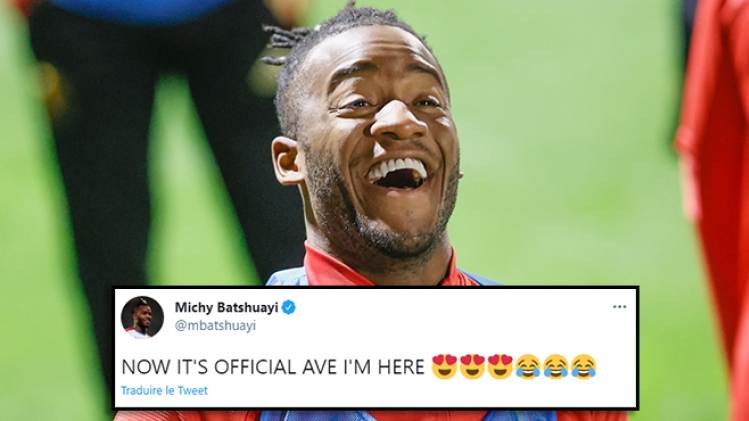Click the blurred red-shirted person at right
The width and height of the screenshot is (749, 421).
pyautogui.click(x=714, y=191)
